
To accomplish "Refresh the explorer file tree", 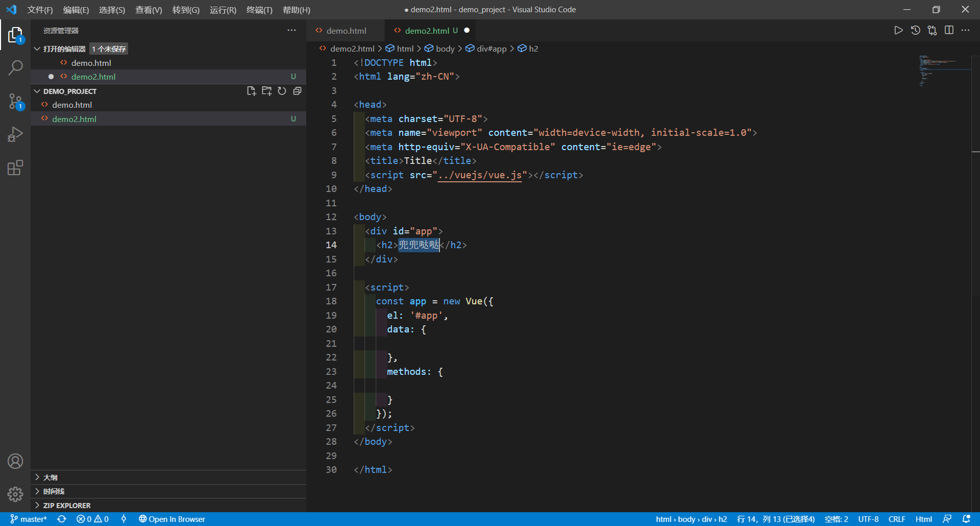I will (282, 91).
